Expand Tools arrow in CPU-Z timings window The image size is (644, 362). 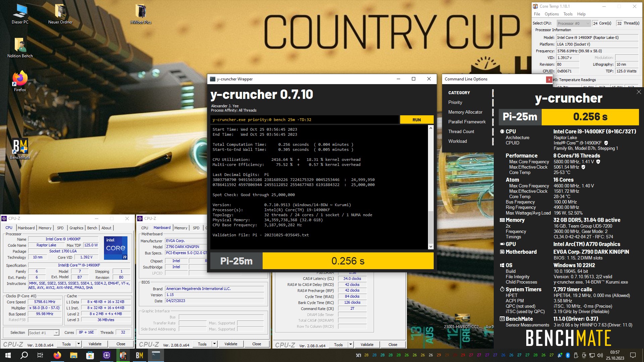pos(351,345)
